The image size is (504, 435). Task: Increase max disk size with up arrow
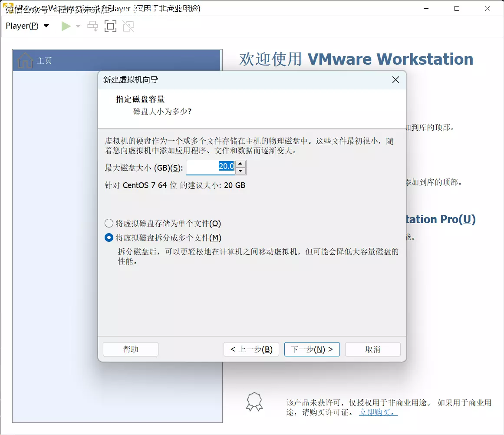(x=241, y=164)
